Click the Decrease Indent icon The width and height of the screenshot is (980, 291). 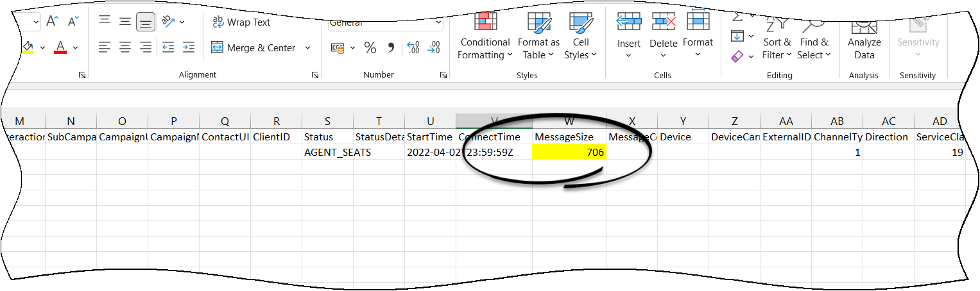pos(168,47)
